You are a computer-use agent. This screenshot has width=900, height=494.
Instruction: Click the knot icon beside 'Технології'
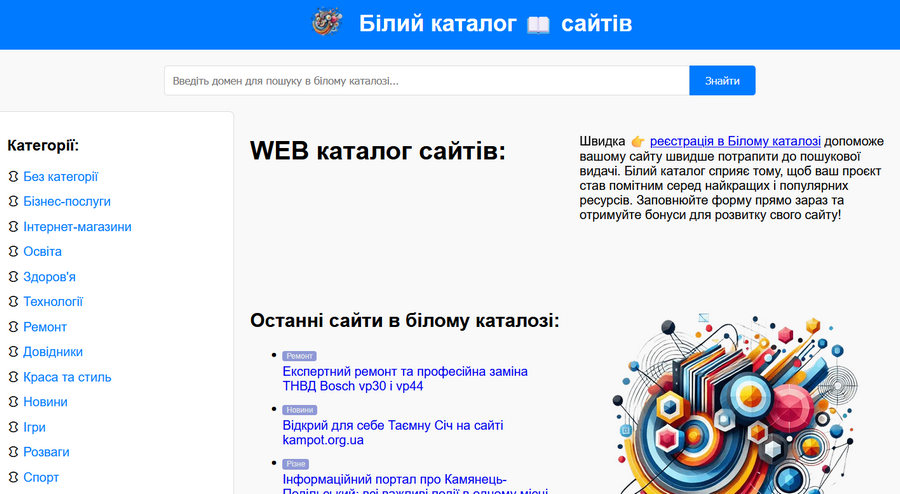[x=13, y=301]
